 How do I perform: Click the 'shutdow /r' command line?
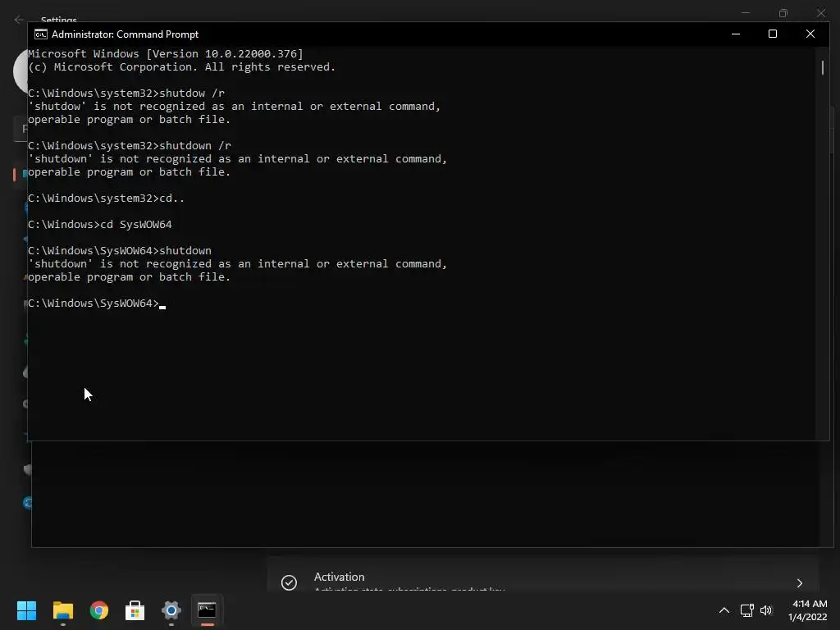pyautogui.click(x=126, y=94)
